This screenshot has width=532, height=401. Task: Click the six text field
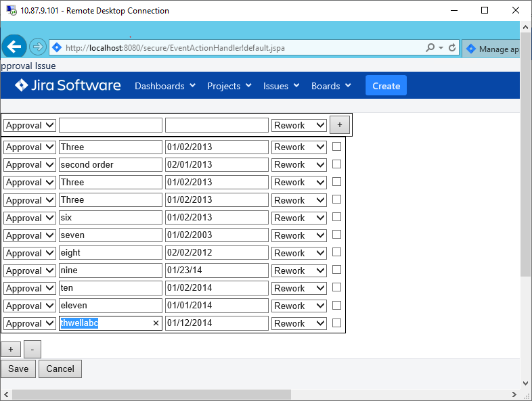point(110,217)
